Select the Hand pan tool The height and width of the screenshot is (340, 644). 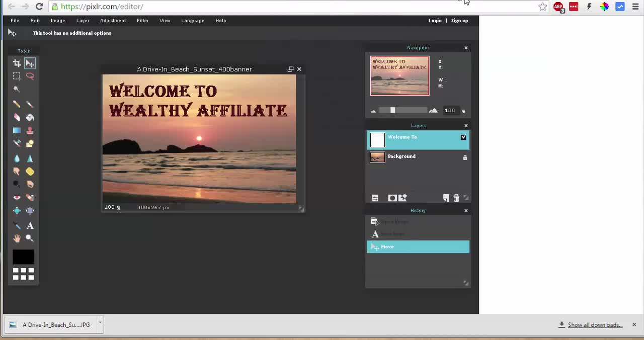click(x=17, y=238)
